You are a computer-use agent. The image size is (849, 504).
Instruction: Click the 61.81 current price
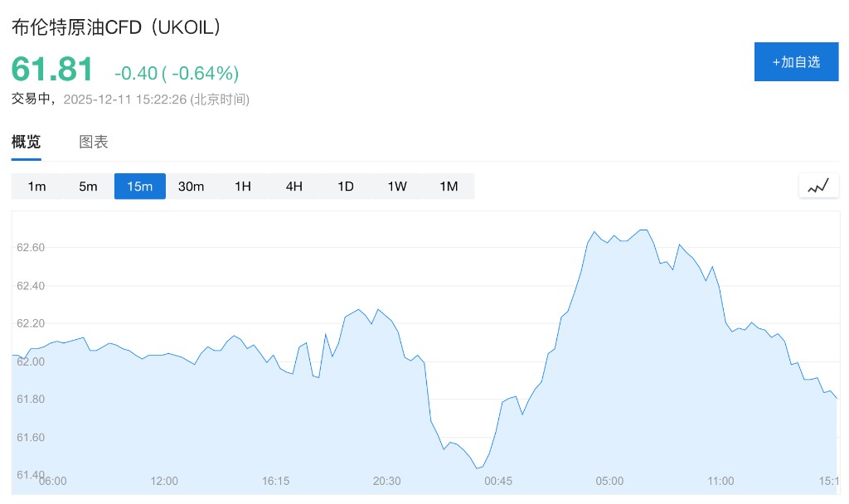[52, 70]
